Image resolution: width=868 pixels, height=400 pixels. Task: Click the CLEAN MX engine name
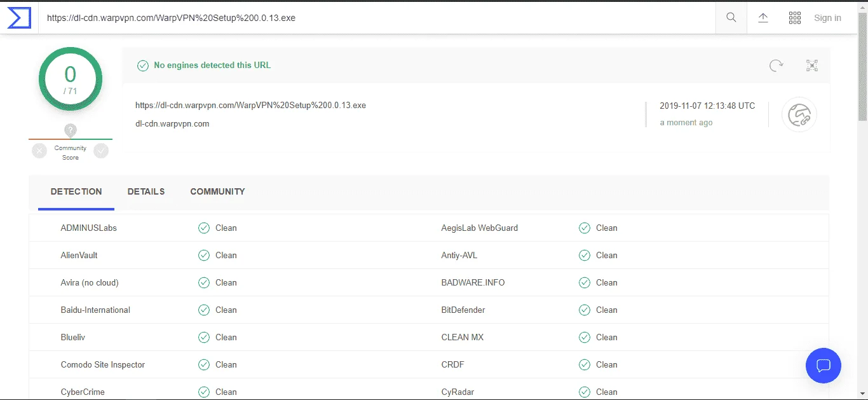pyautogui.click(x=463, y=337)
